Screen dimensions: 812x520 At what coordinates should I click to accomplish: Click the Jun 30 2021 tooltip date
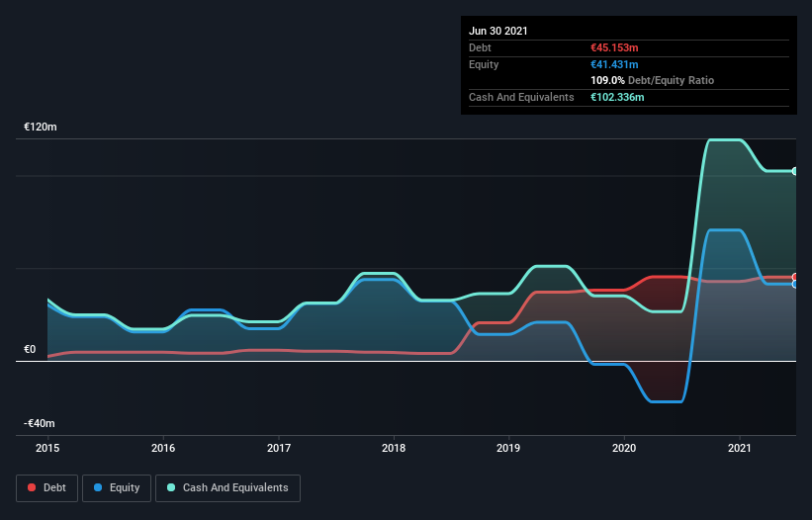point(498,31)
